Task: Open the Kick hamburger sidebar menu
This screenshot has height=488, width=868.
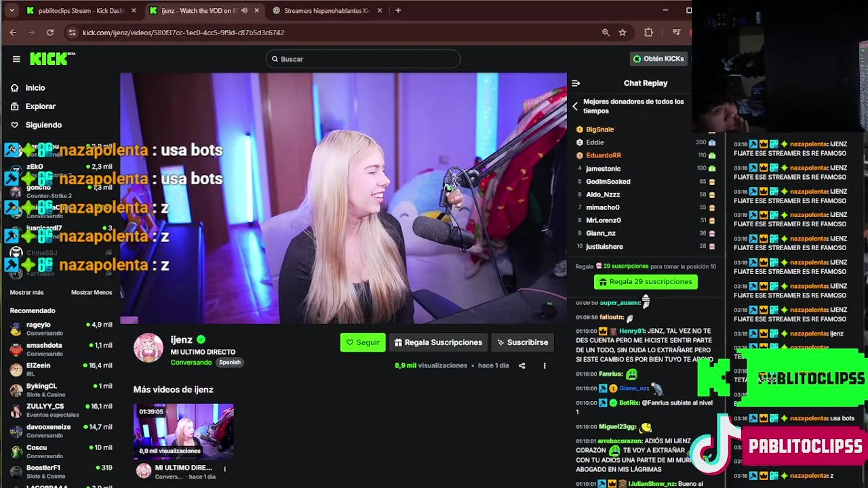Action: click(16, 59)
